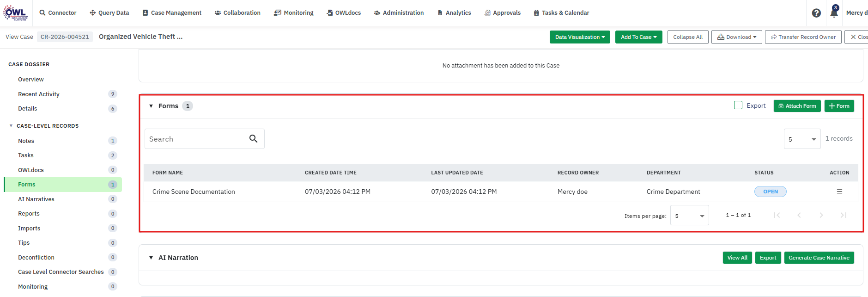
Task: Open the Download dropdown
Action: pos(737,37)
